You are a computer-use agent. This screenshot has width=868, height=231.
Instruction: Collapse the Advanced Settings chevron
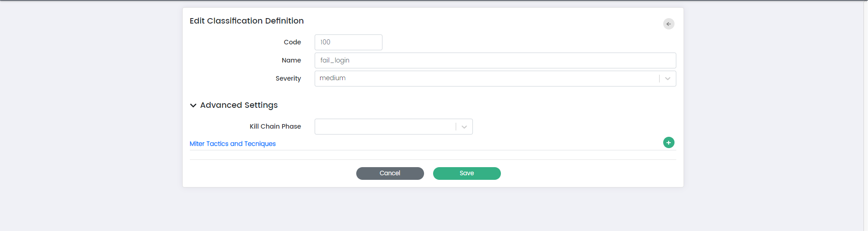pos(193,106)
